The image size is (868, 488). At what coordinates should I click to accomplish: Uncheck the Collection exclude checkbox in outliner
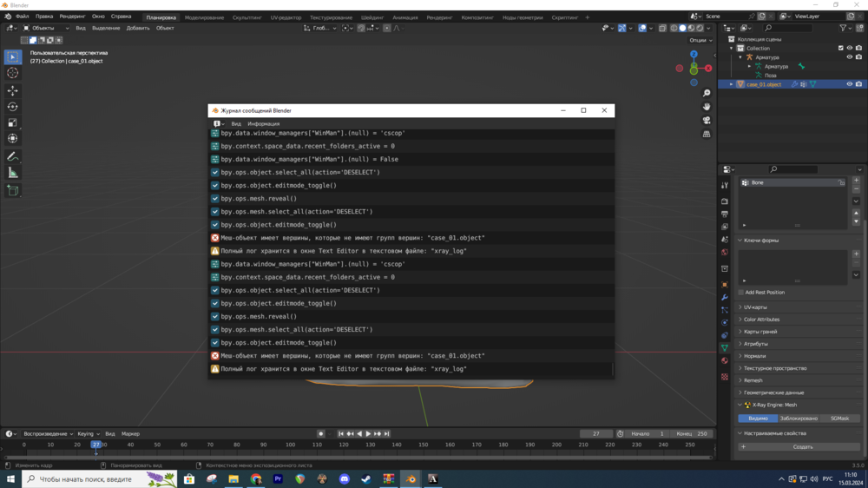point(840,49)
